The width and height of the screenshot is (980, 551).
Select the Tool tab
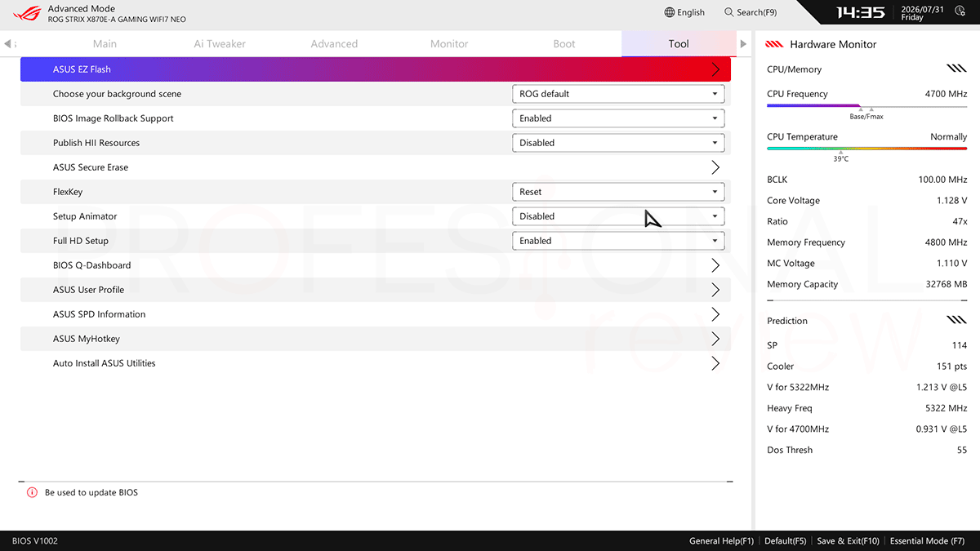click(679, 44)
